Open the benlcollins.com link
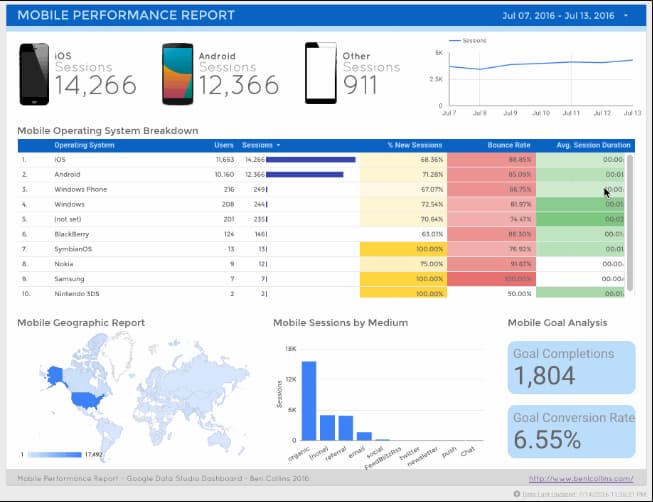653x502 pixels. [582, 478]
